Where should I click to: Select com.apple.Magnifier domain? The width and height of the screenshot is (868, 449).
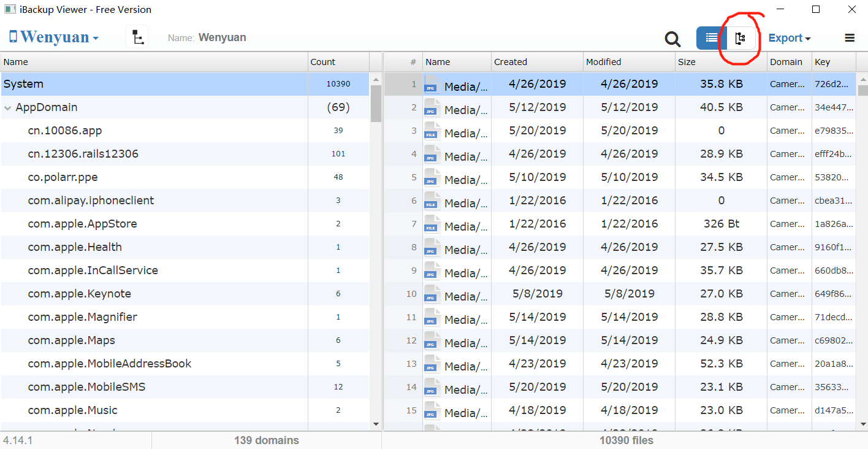pyautogui.click(x=185, y=317)
